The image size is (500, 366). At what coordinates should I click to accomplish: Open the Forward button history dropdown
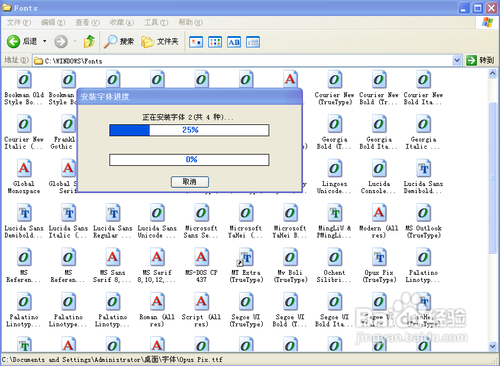click(75, 42)
